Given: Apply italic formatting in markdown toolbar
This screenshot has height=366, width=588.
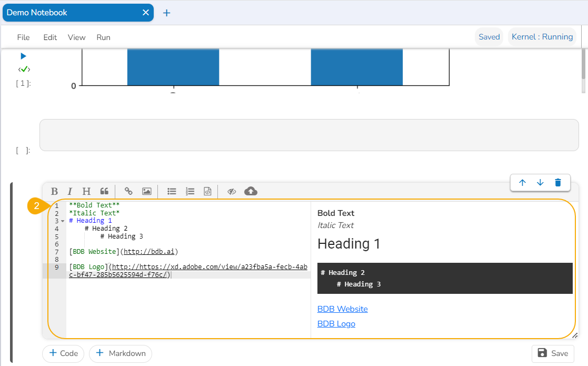Looking at the screenshot, I should tap(70, 191).
